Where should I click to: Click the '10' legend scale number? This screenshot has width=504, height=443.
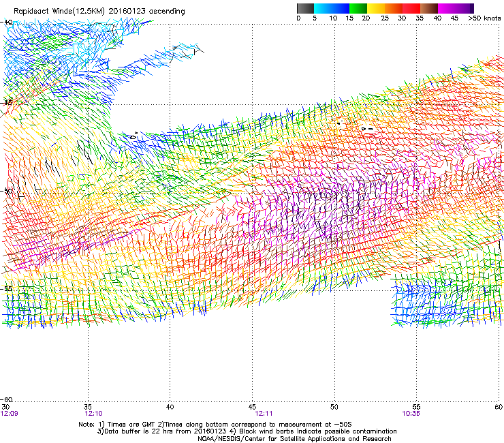(x=333, y=18)
